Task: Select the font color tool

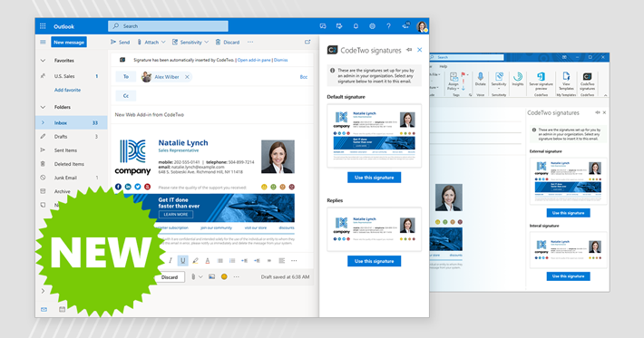Action: click(208, 260)
